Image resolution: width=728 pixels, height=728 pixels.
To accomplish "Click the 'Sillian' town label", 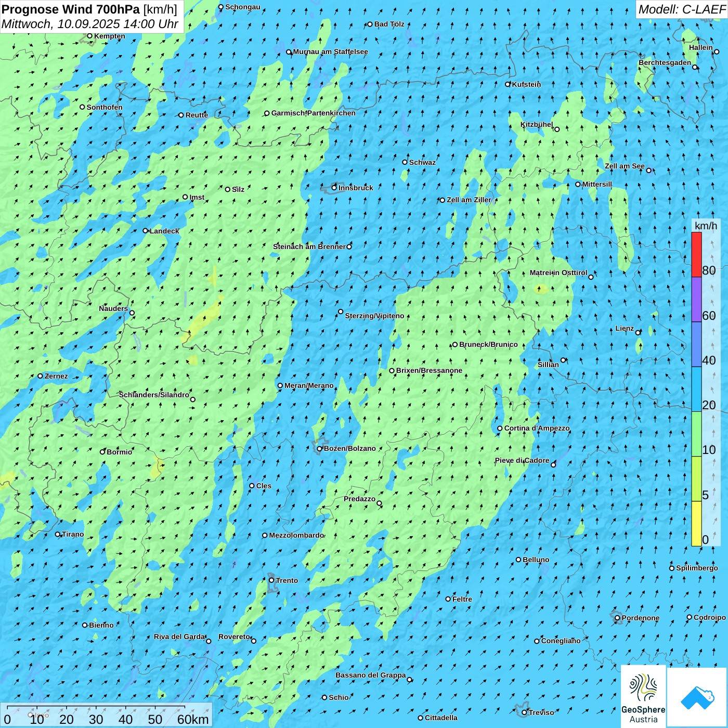I will (548, 365).
